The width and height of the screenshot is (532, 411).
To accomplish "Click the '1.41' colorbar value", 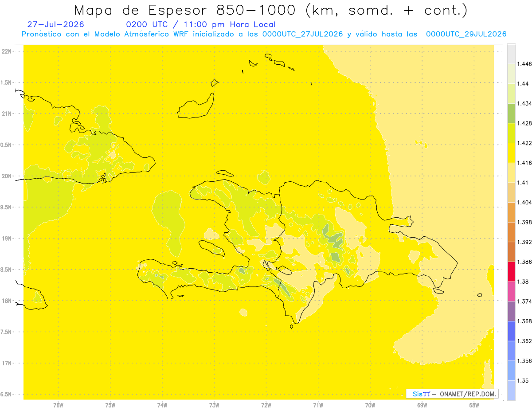I will pos(523,183).
